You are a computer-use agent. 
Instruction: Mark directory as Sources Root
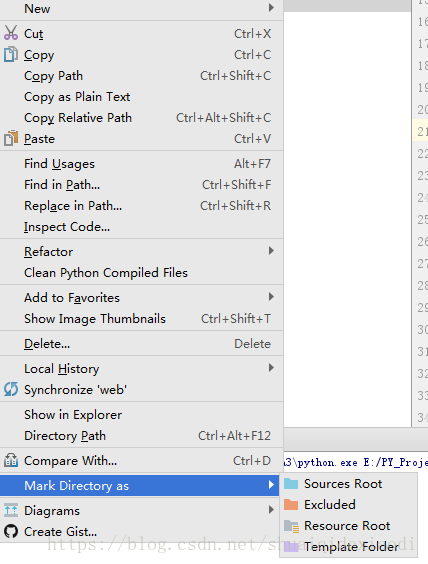349,484
